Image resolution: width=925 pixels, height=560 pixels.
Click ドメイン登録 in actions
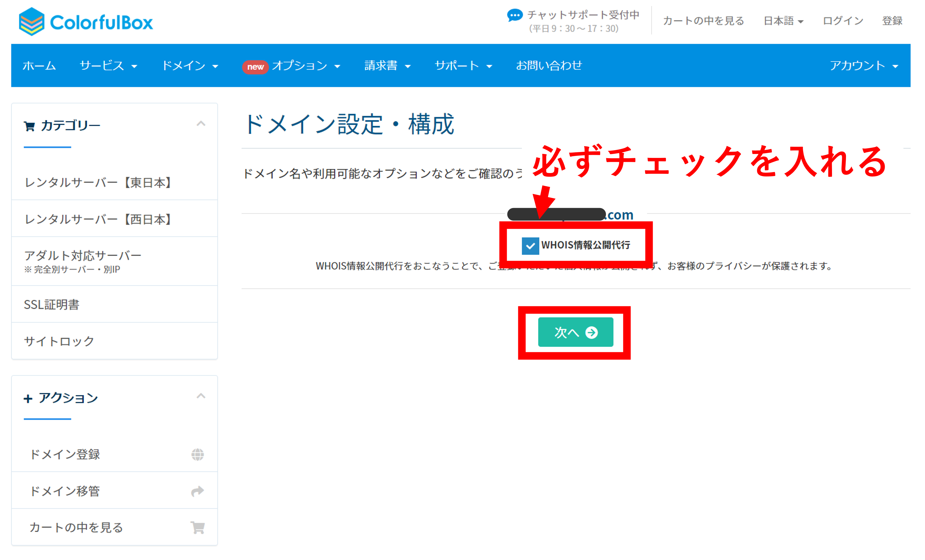(115, 454)
